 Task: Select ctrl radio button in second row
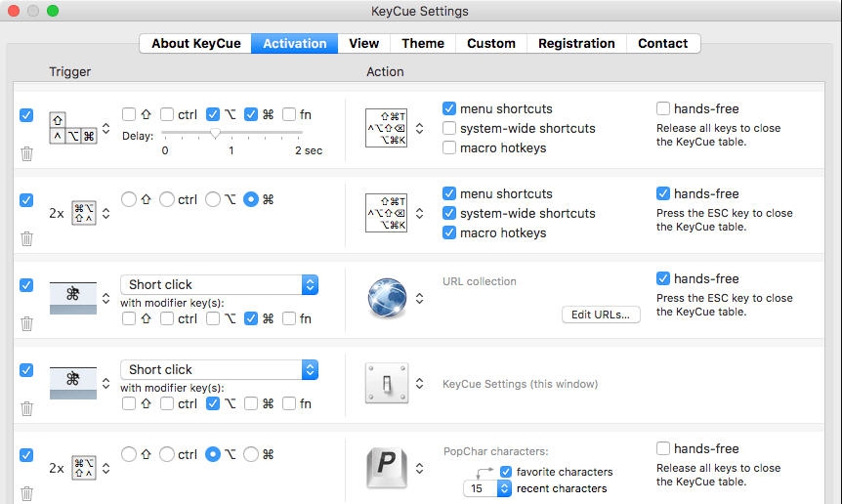167,199
